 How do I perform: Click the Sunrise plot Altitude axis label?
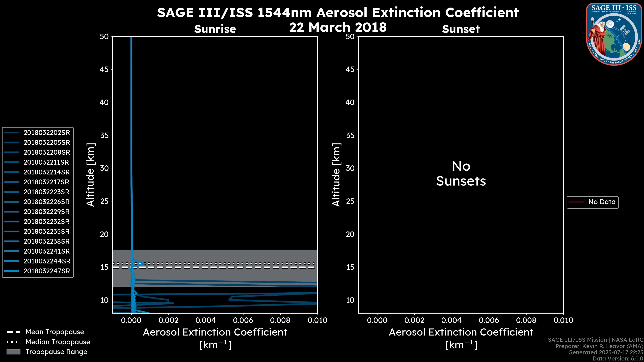pos(91,175)
